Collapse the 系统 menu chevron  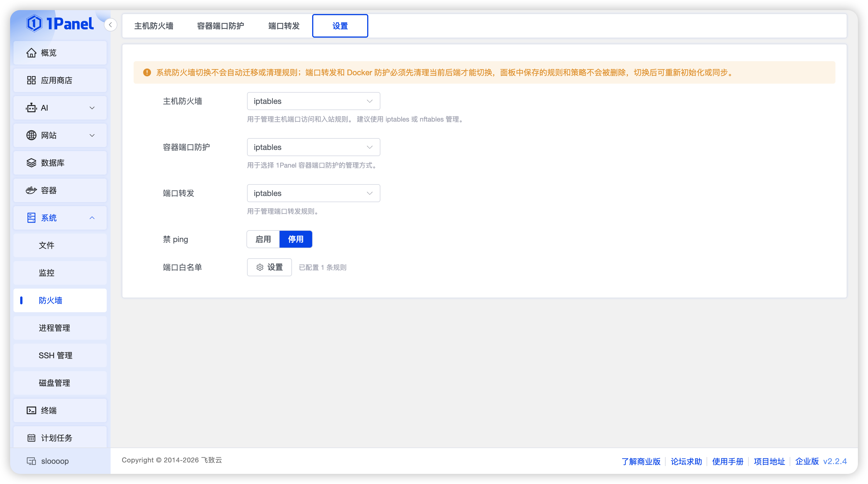point(92,218)
